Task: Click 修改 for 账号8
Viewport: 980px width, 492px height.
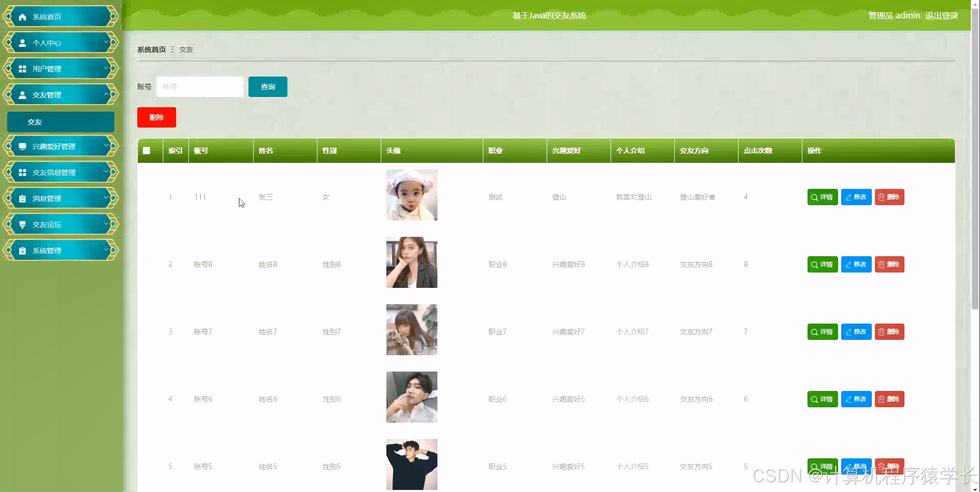Action: coord(856,264)
